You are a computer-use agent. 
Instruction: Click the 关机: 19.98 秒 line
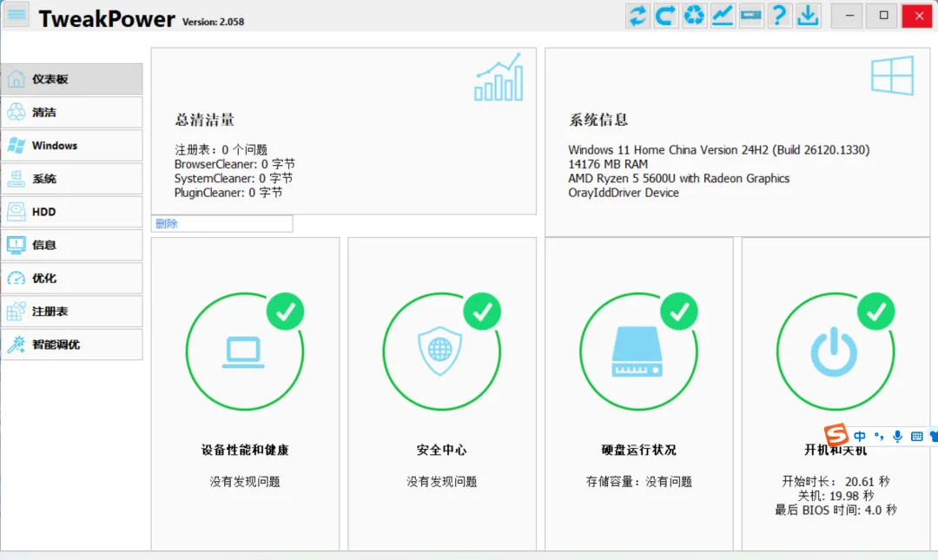pos(836,496)
